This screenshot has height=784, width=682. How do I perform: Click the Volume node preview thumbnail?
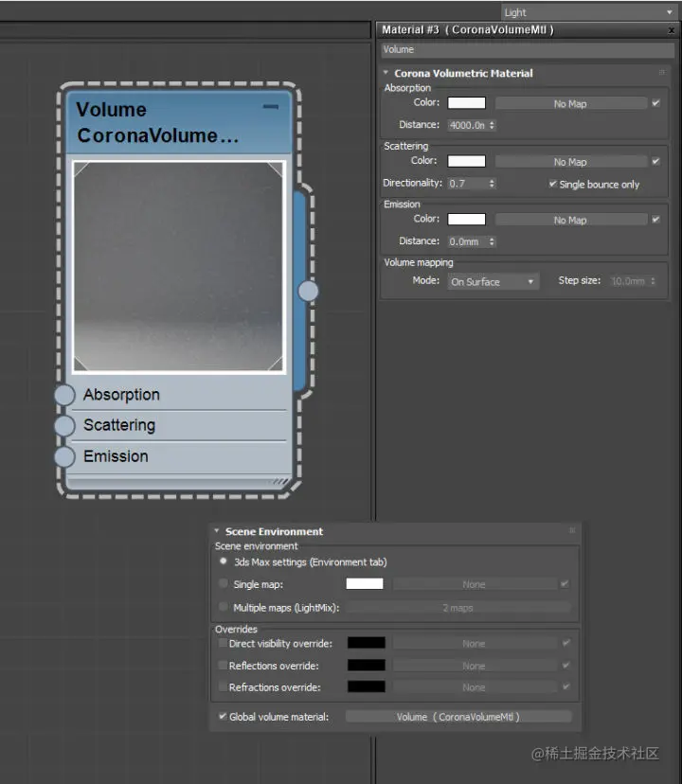[179, 267]
